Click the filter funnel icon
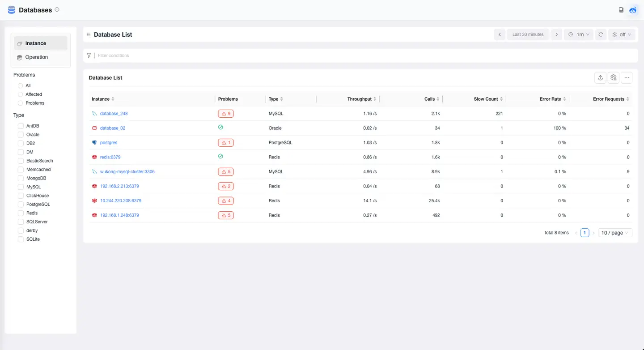 point(89,55)
